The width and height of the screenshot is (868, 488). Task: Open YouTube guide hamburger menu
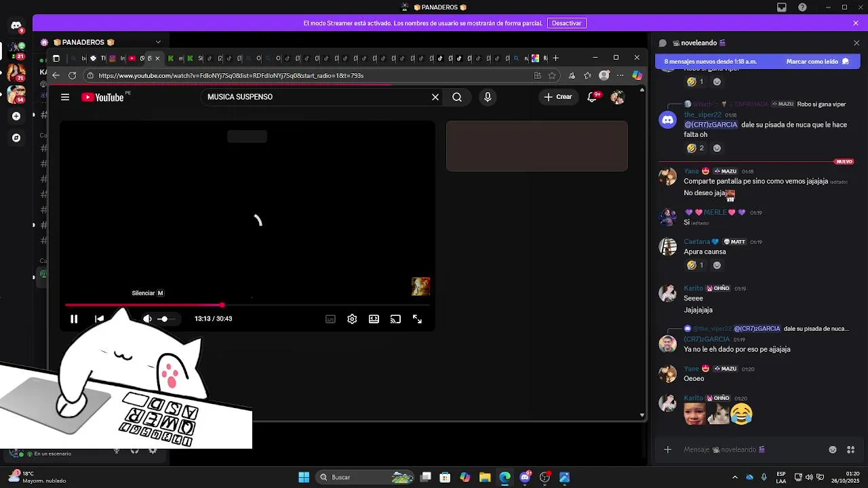[65, 97]
